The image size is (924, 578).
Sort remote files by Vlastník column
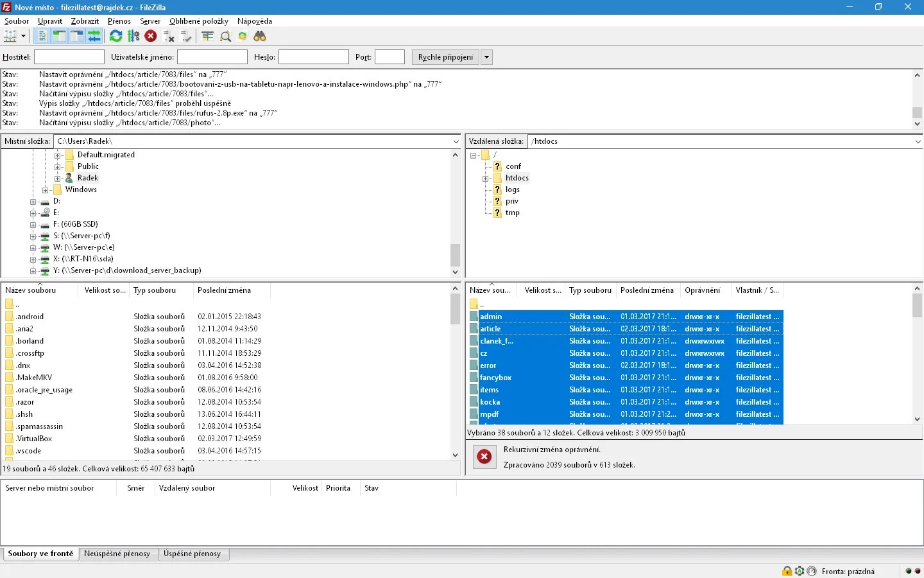point(757,290)
